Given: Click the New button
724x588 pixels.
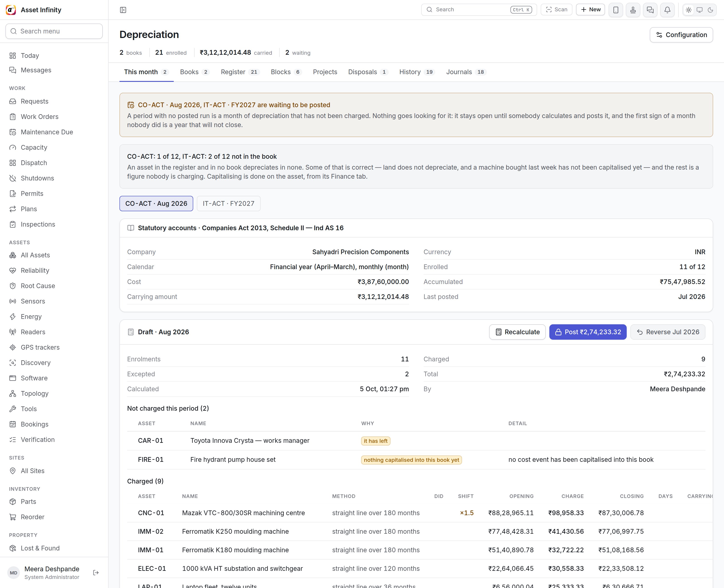Looking at the screenshot, I should [x=590, y=9].
